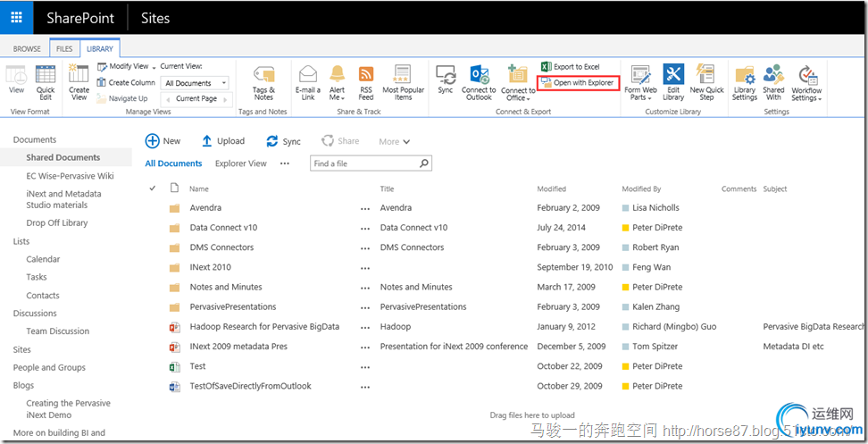Open Drop Off Library in the left navigation
The width and height of the screenshot is (868, 444).
point(57,222)
